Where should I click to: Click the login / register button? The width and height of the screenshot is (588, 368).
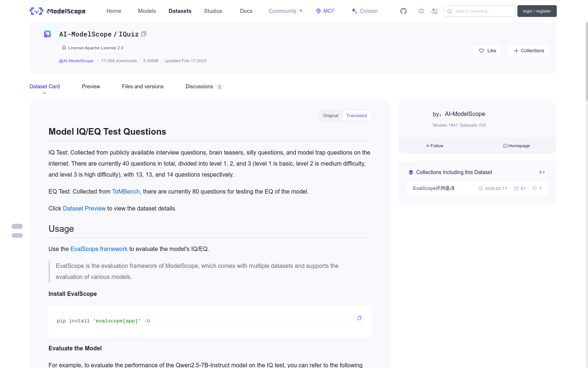[537, 11]
